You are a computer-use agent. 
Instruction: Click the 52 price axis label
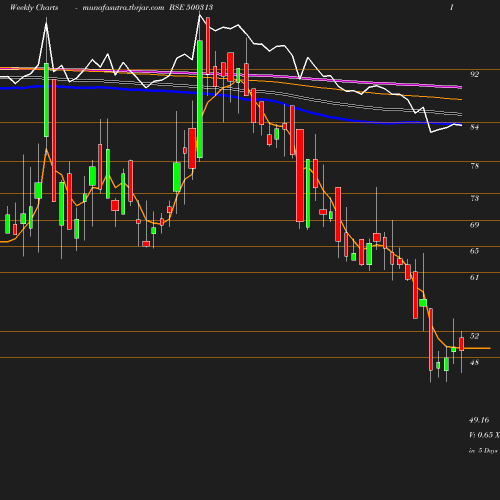pos(474,336)
